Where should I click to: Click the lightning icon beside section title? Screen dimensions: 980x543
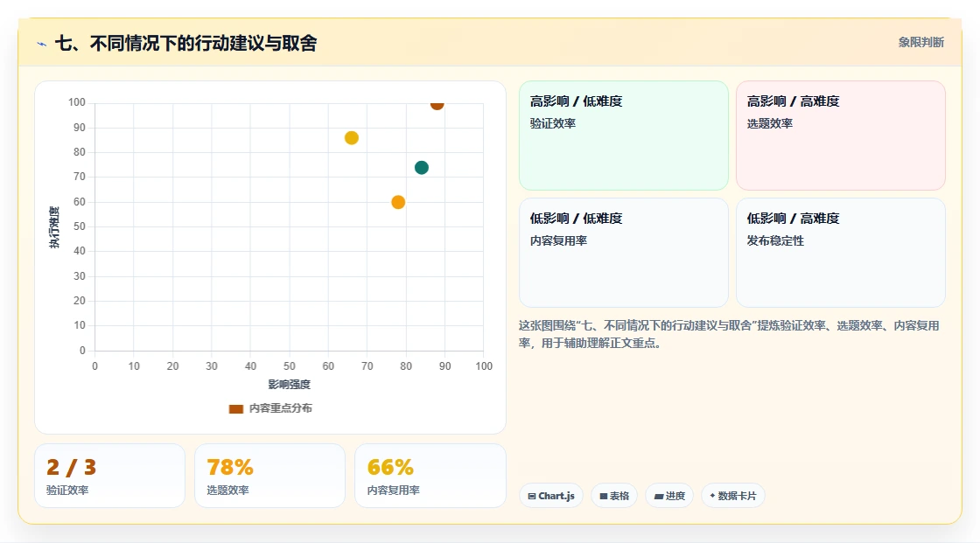click(x=42, y=44)
